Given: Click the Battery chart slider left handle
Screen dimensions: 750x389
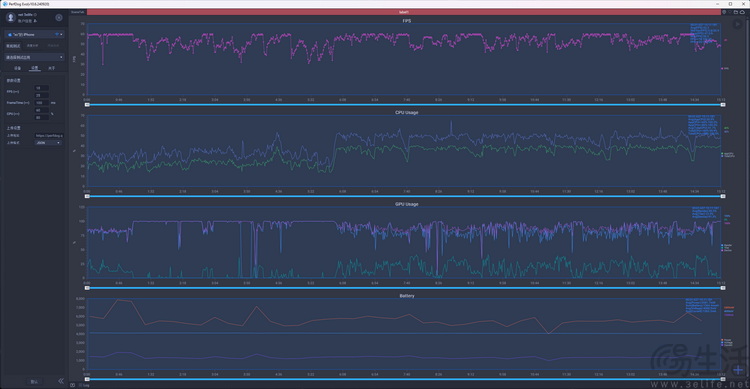Looking at the screenshot, I should point(87,379).
